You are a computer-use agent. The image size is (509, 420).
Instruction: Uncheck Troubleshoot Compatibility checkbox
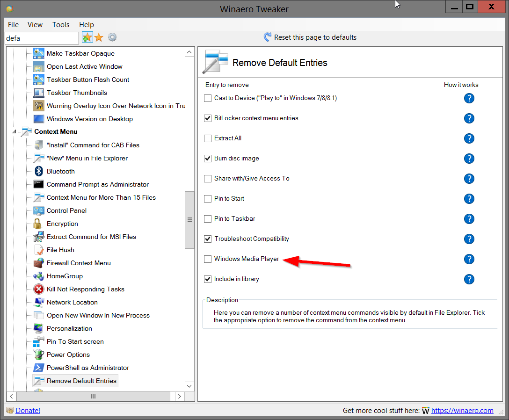208,239
